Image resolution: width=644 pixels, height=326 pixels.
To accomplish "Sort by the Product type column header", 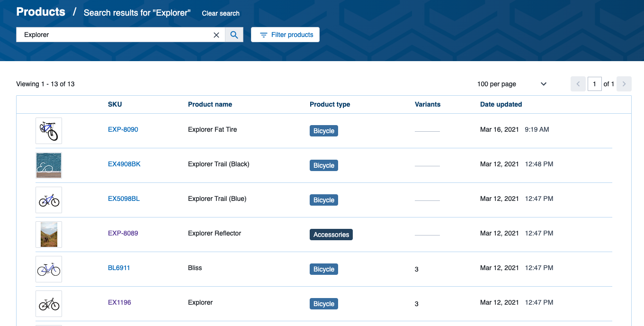I will pos(330,104).
